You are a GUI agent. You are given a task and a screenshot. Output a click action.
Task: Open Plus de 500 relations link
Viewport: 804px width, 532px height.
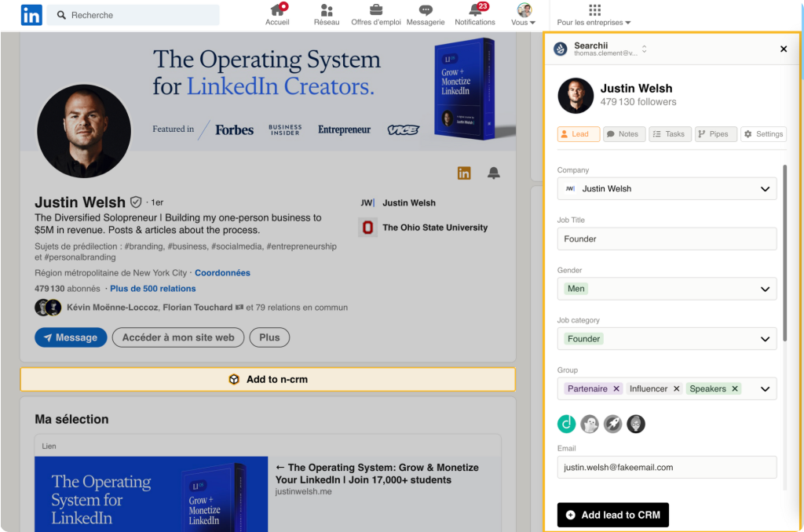tap(153, 289)
